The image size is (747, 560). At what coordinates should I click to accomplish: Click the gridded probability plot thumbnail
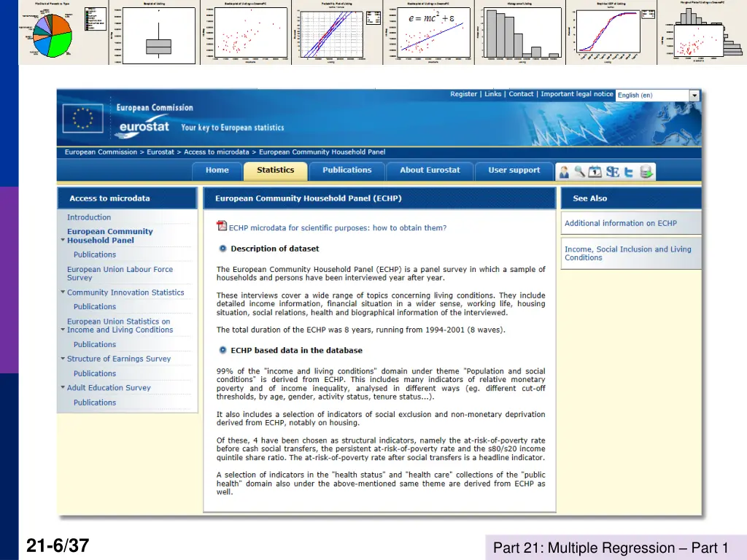tap(337, 32)
